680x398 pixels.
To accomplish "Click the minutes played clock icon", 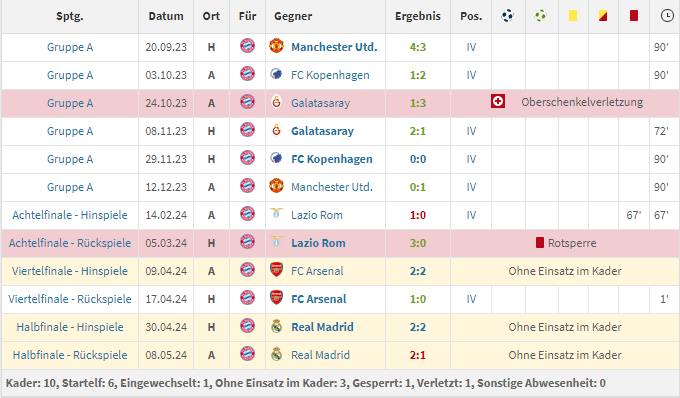I will pos(667,16).
